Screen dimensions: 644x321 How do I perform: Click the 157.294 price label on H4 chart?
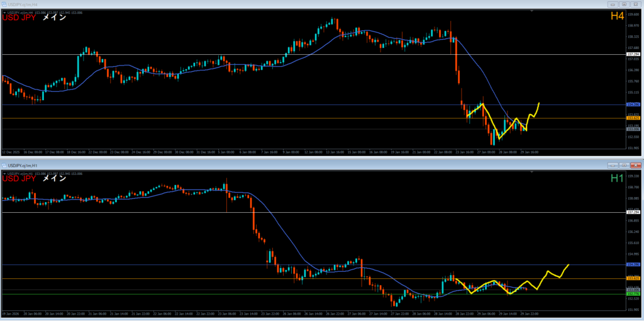coord(633,55)
